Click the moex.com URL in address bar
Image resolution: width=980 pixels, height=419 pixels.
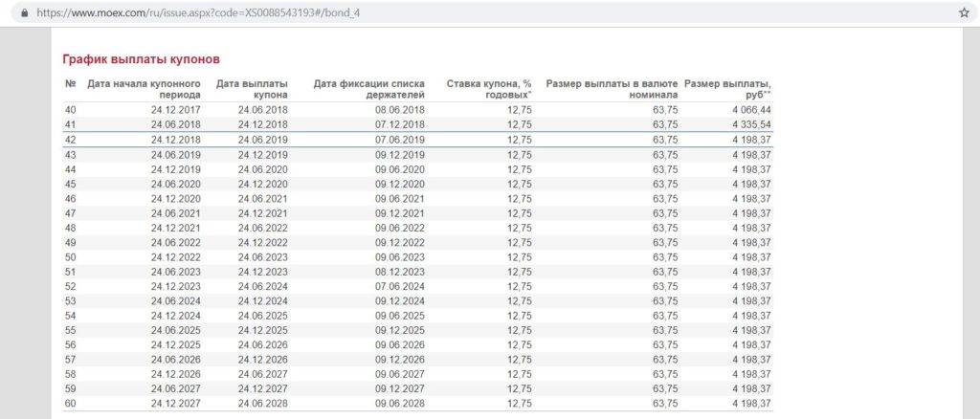[x=199, y=13]
